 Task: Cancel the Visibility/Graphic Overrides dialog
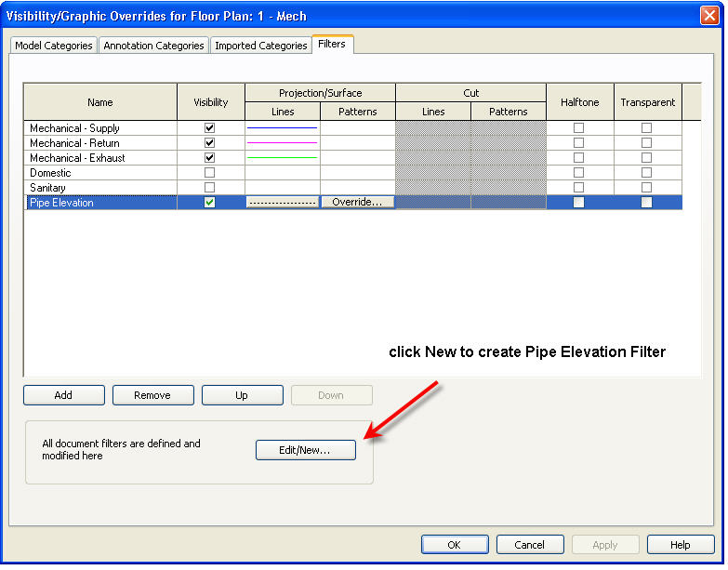tap(530, 545)
